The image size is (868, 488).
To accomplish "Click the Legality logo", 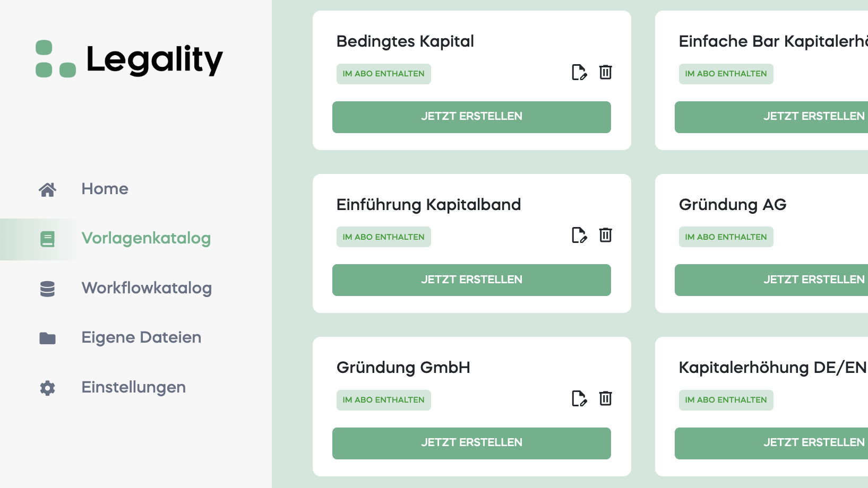I will 130,59.
